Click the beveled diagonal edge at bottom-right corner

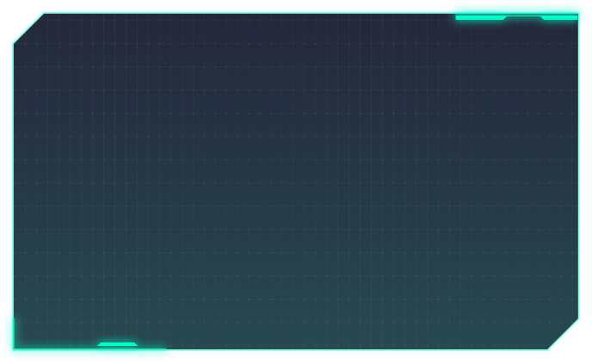click(x=564, y=335)
